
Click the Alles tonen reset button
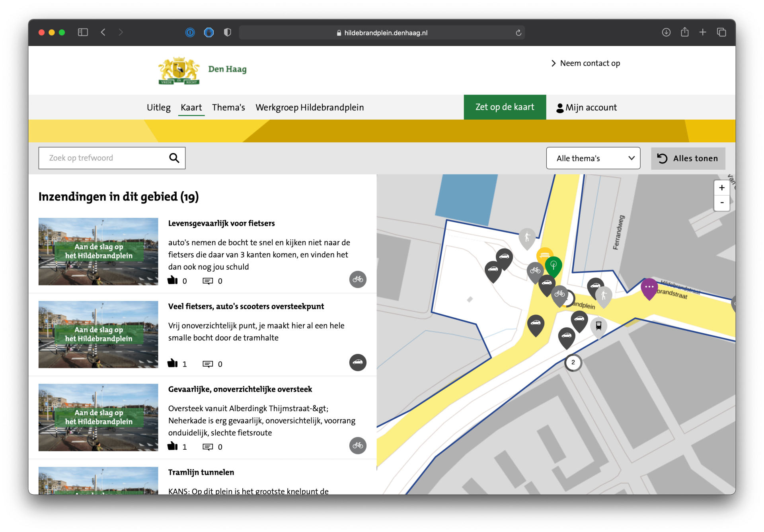[688, 158]
